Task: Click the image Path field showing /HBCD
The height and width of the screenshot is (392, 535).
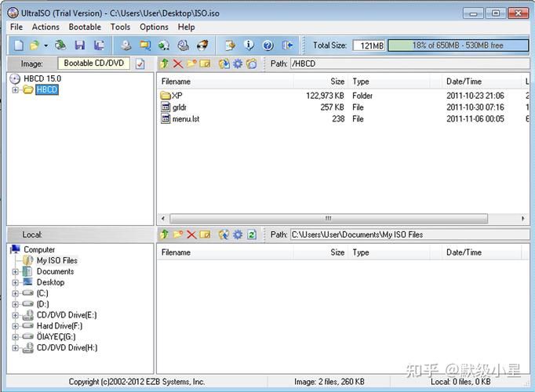Action: point(409,64)
